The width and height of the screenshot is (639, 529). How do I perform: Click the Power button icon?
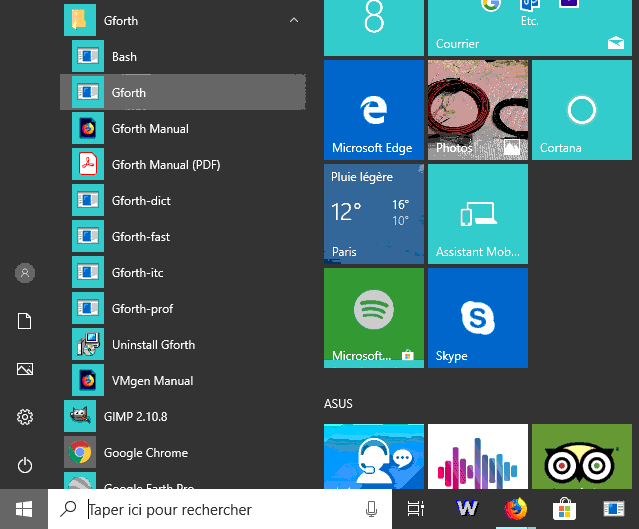pos(25,465)
